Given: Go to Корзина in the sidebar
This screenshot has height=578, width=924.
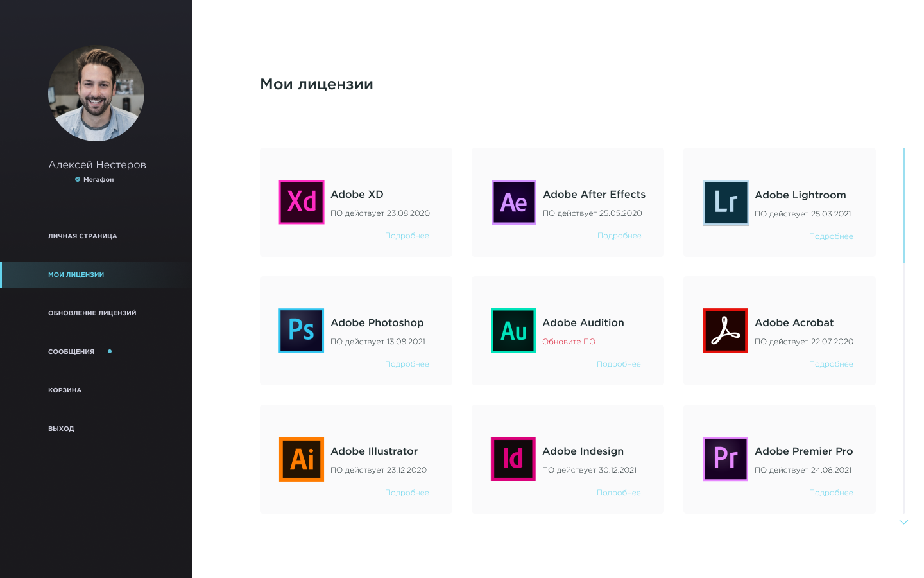Looking at the screenshot, I should coord(65,390).
